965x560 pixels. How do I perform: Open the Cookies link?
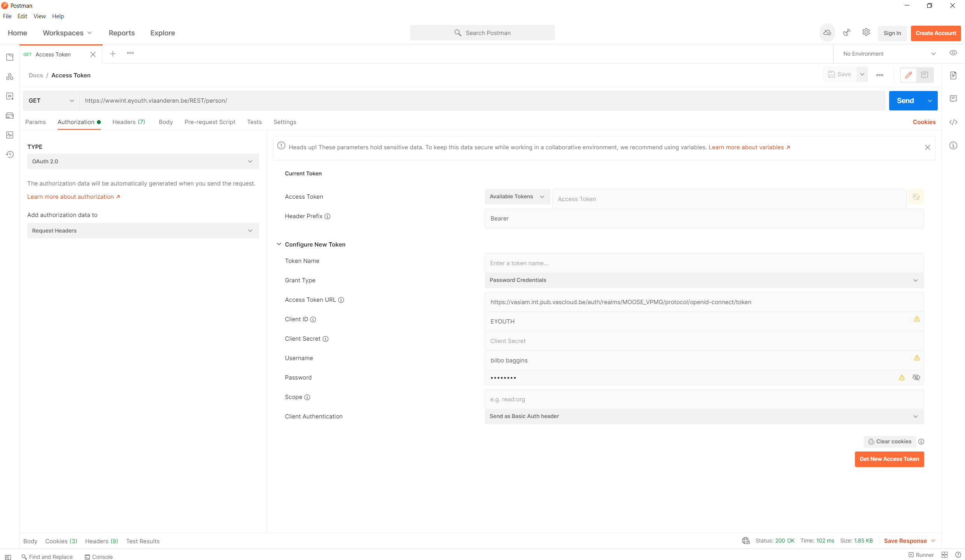point(924,122)
